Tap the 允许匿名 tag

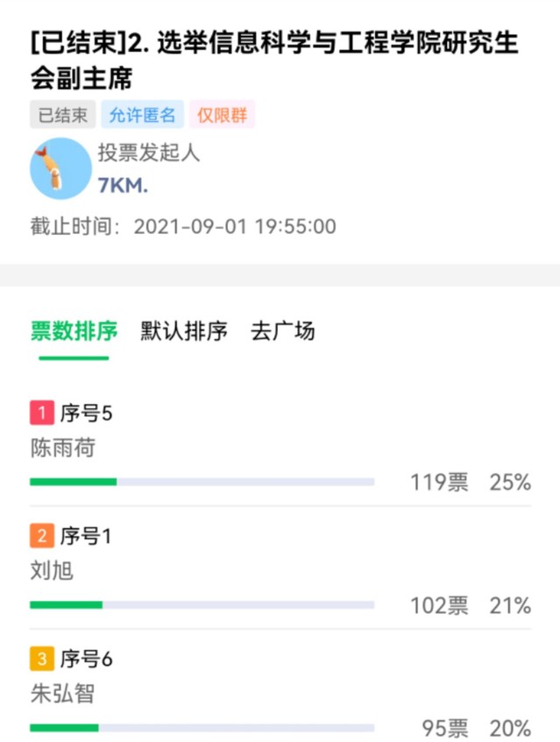point(142,115)
